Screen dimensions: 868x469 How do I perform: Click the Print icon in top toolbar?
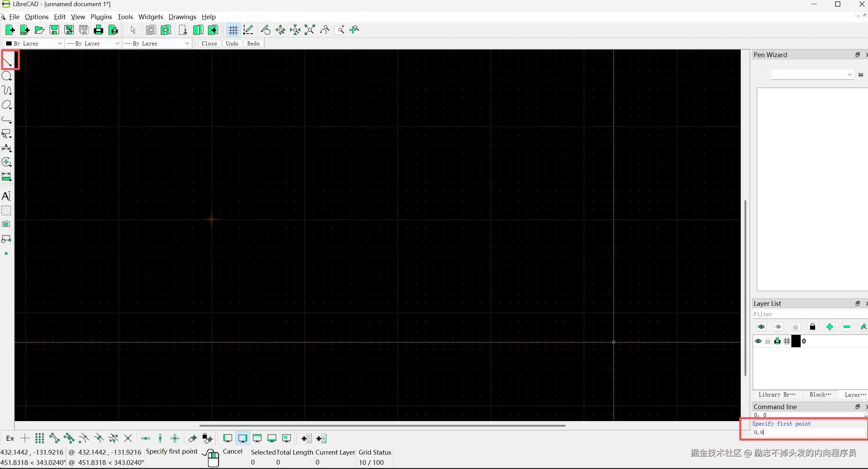click(x=98, y=30)
